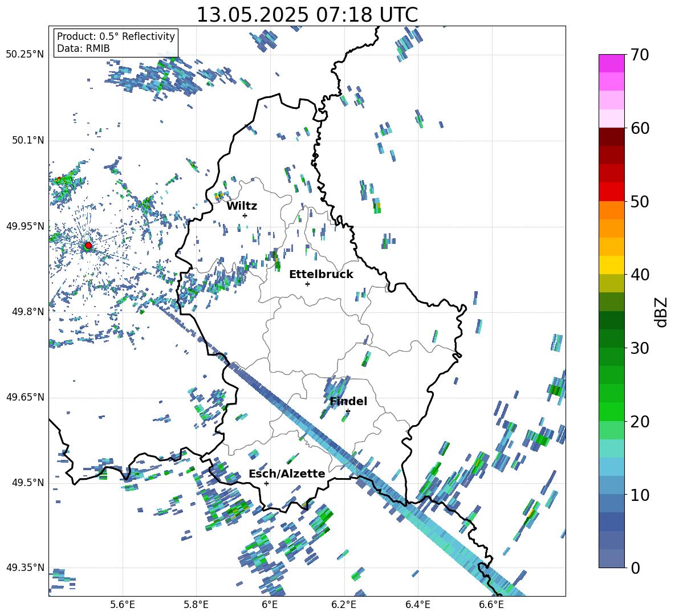Click the Ettelbruck city label
Screen dimensions: 675x616
pos(321,275)
